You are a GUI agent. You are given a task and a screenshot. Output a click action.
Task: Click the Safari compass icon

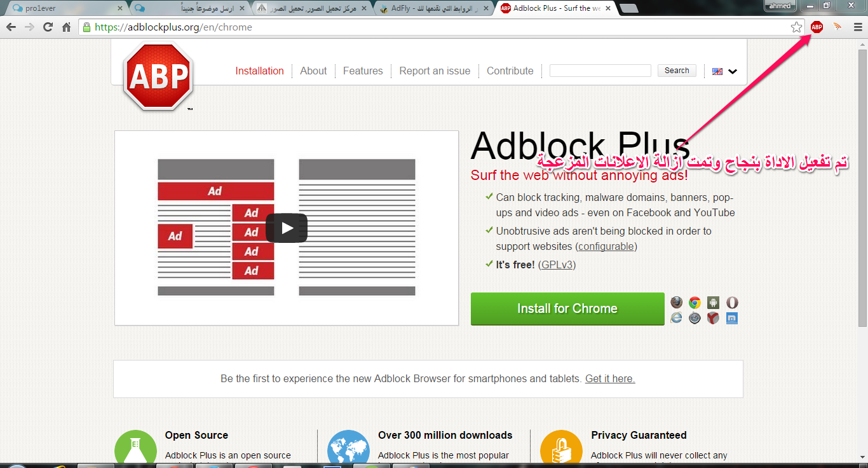point(695,318)
